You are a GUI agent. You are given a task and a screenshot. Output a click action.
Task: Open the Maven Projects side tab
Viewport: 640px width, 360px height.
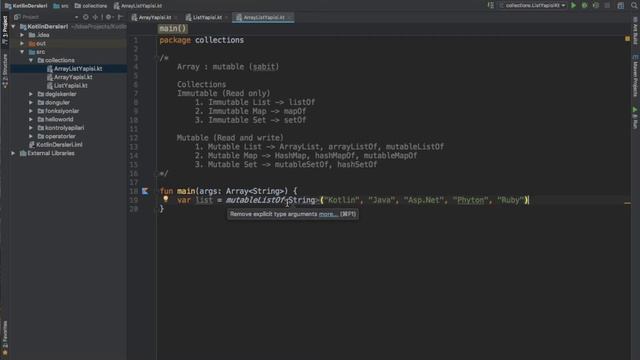635,76
